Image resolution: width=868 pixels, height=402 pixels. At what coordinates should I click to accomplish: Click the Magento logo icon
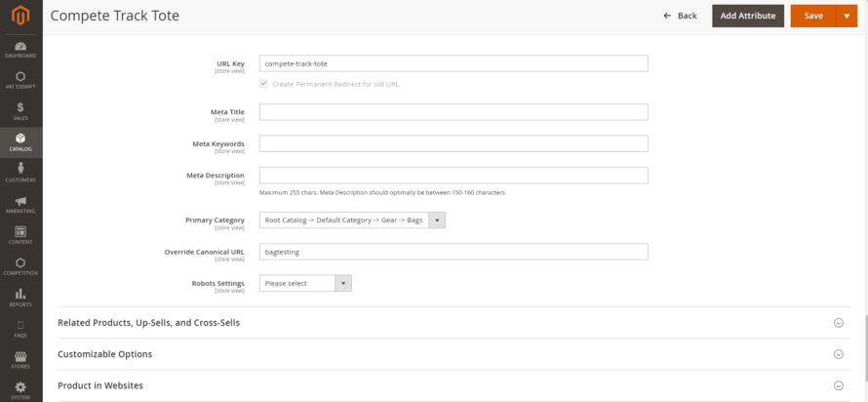click(x=20, y=16)
